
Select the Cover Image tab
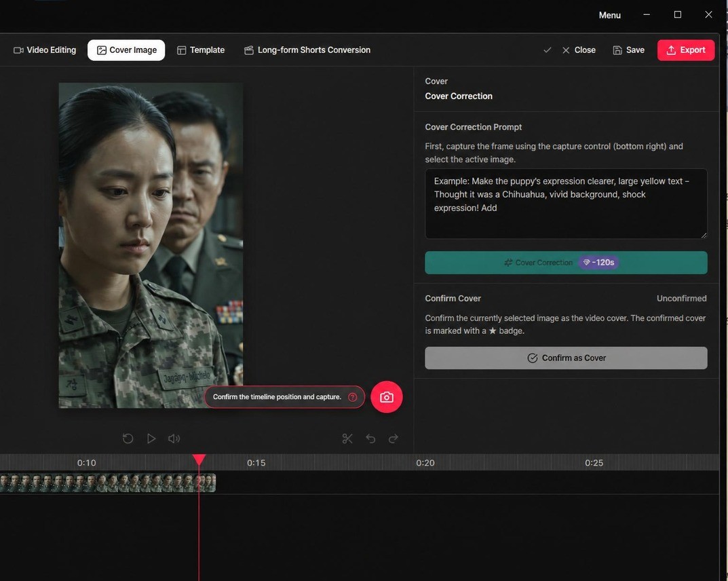[x=126, y=50]
